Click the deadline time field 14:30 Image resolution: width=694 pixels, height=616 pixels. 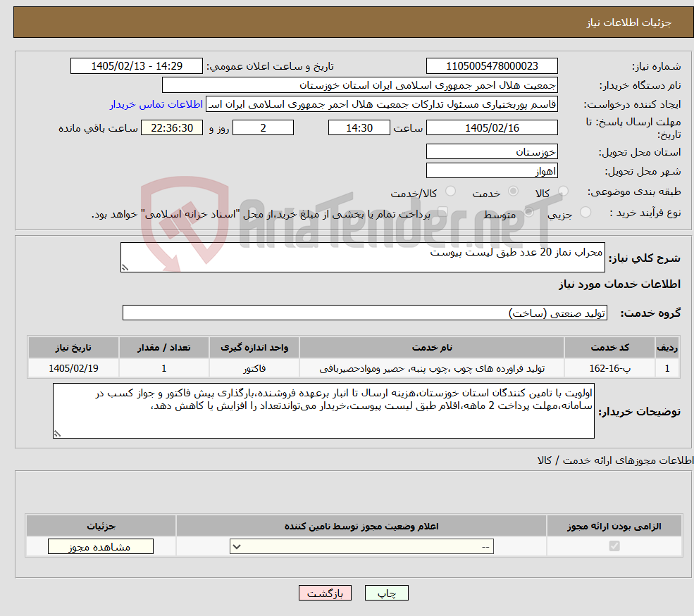coord(359,128)
